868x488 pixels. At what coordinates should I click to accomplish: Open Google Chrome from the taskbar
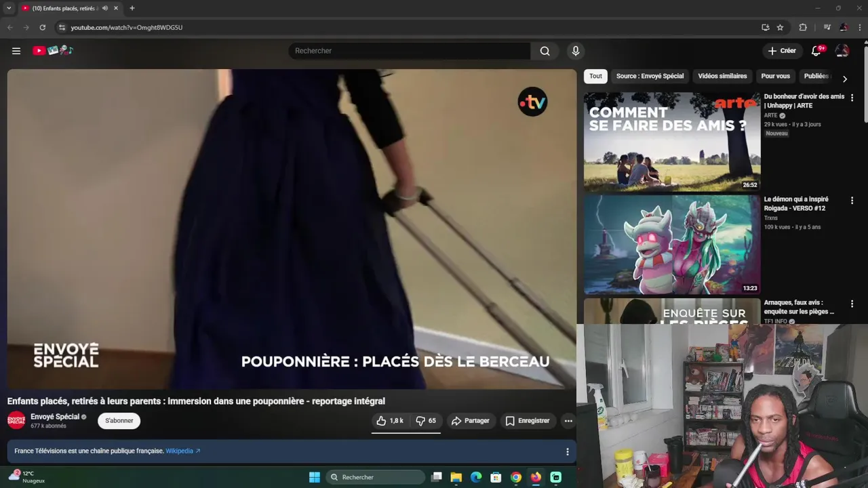click(516, 477)
